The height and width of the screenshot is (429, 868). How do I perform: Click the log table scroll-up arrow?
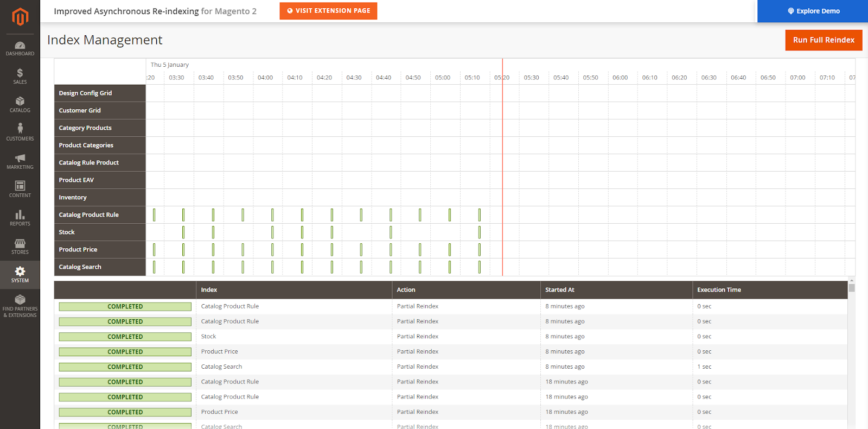(x=852, y=281)
